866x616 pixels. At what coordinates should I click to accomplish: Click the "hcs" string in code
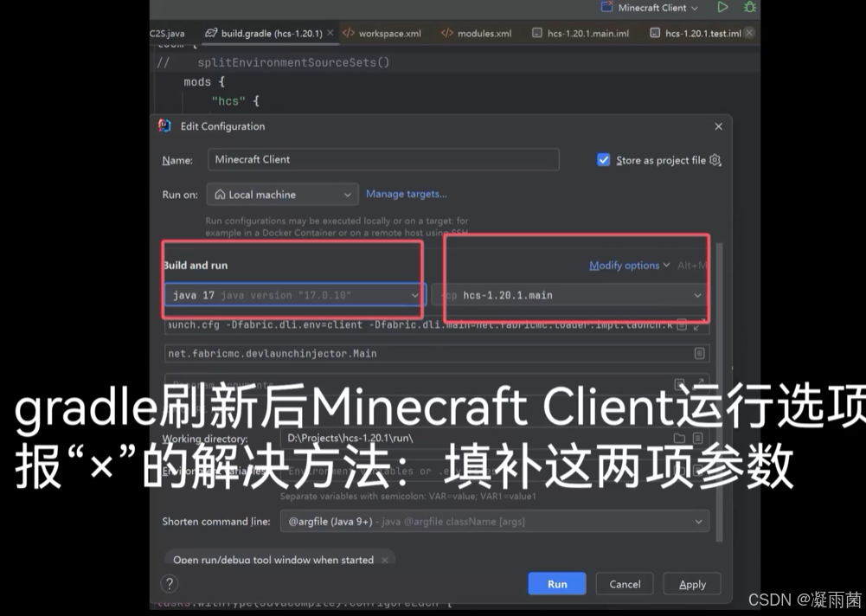pyautogui.click(x=228, y=101)
